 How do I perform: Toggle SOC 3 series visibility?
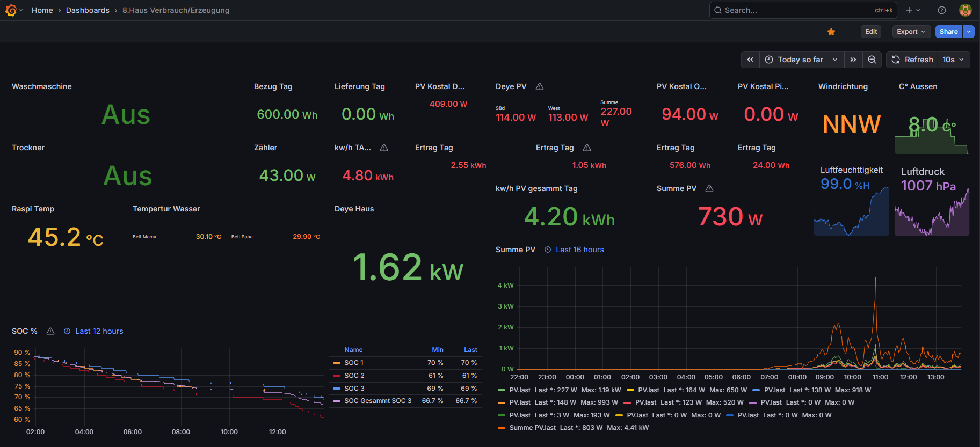click(354, 389)
